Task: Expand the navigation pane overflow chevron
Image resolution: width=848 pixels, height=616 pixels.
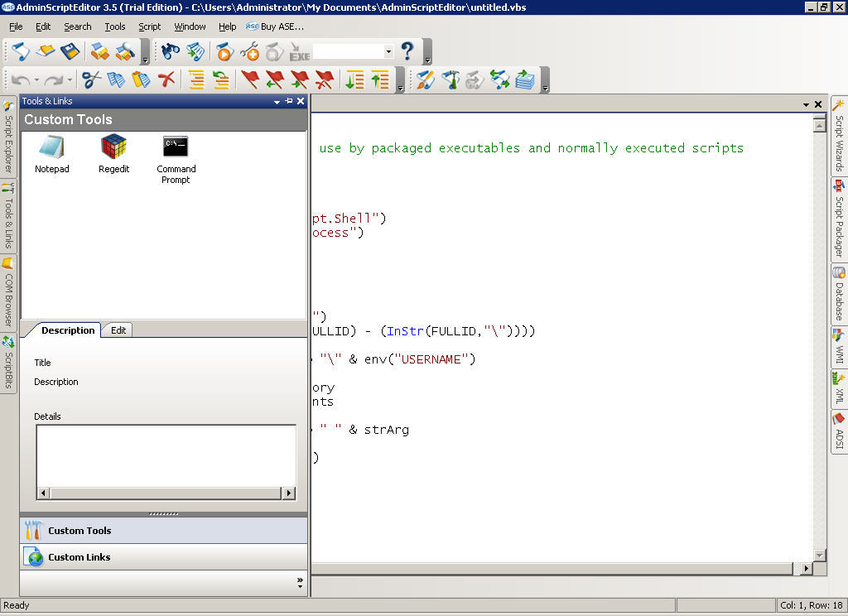Action: [300, 583]
